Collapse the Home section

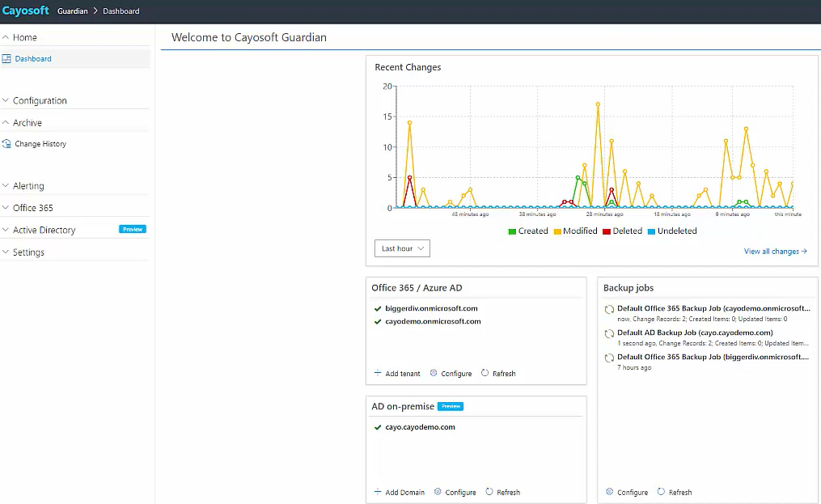coord(76,38)
